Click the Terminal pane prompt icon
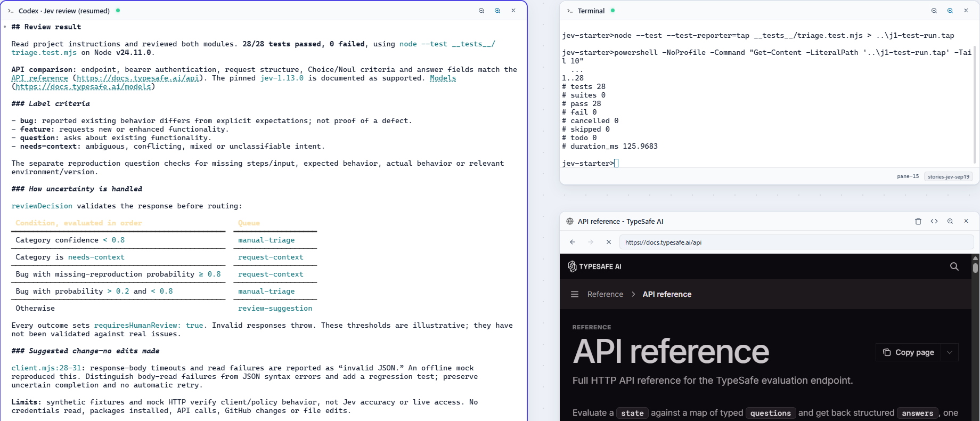This screenshot has width=980, height=421. click(570, 11)
